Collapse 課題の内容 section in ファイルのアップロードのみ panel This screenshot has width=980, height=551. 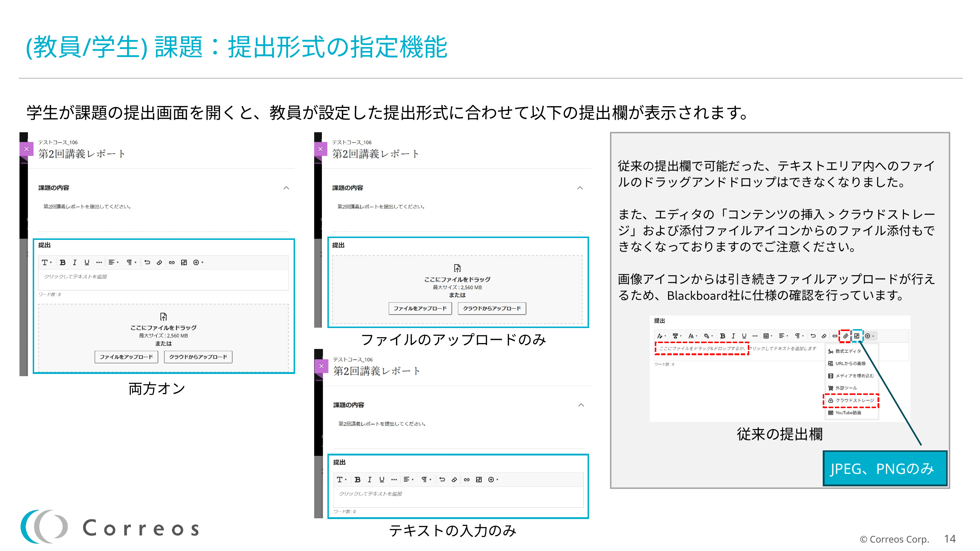580,188
